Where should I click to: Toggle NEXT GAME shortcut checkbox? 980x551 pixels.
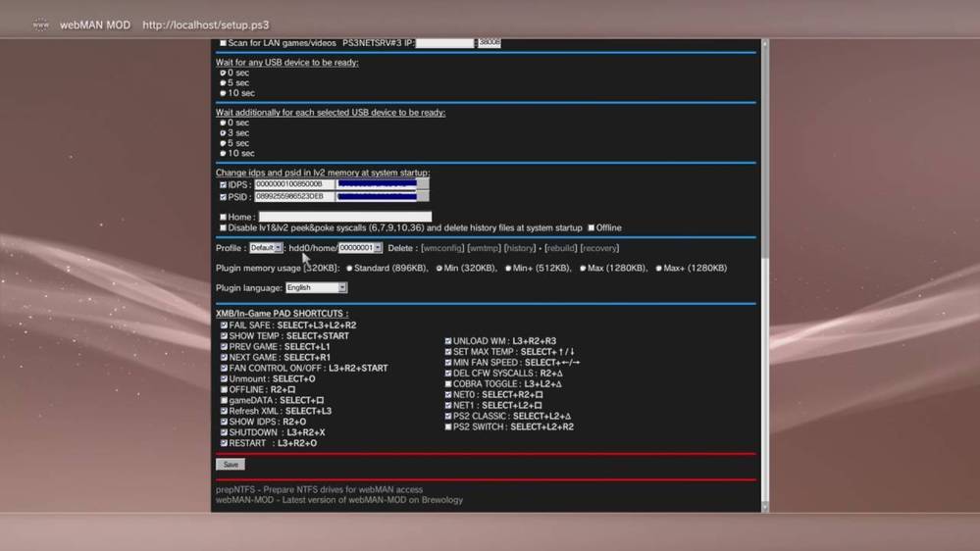(224, 357)
